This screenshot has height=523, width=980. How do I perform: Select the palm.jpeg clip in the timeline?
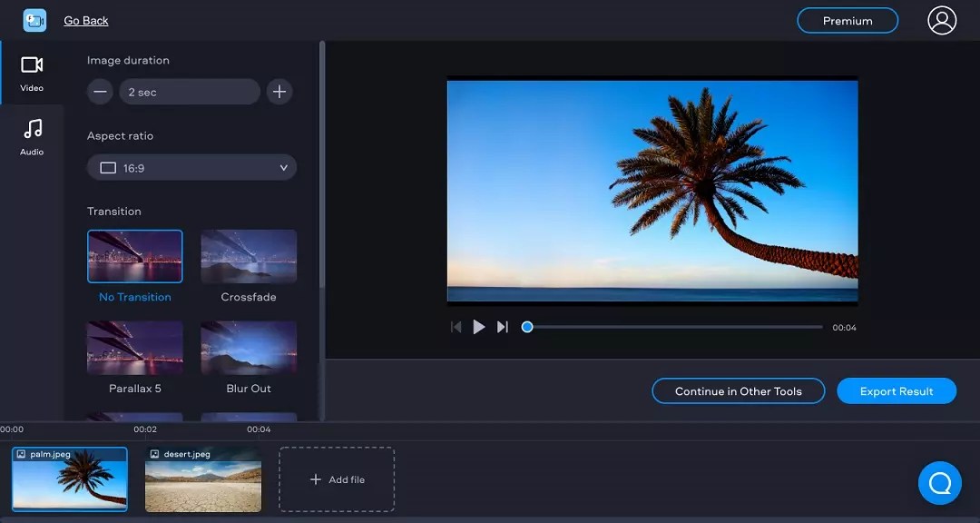[70, 478]
